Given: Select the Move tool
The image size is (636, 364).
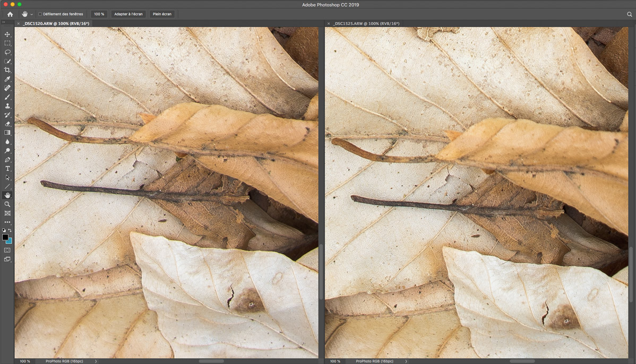Looking at the screenshot, I should pyautogui.click(x=7, y=34).
